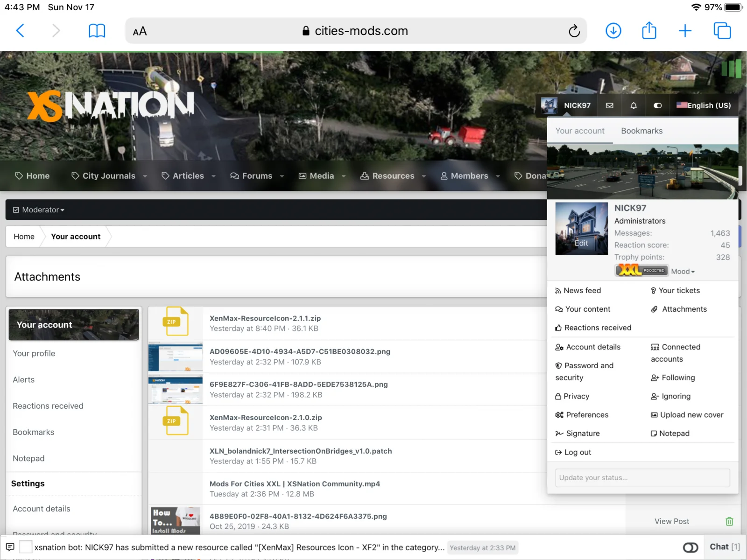This screenshot has width=747, height=560.
Task: Open the Mood dropdown in account panel
Action: click(683, 272)
